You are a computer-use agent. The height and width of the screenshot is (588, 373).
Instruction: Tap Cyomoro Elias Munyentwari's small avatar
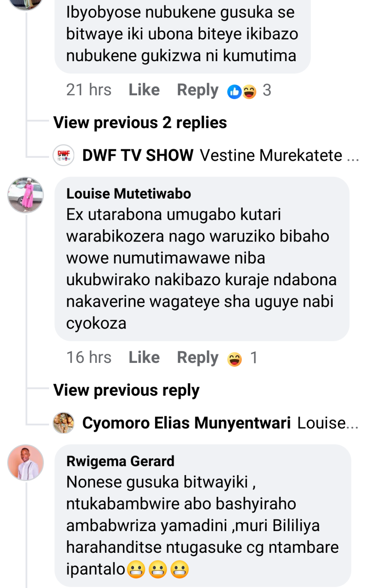tap(64, 423)
